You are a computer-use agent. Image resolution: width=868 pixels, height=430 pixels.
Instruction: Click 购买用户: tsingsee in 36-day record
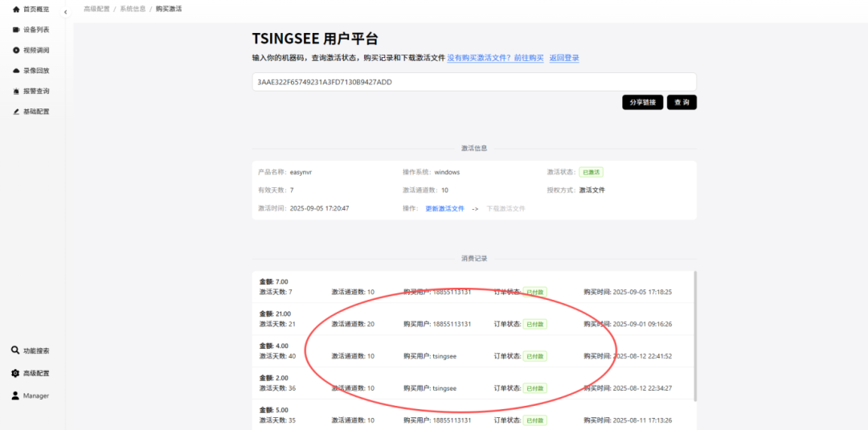pyautogui.click(x=430, y=388)
